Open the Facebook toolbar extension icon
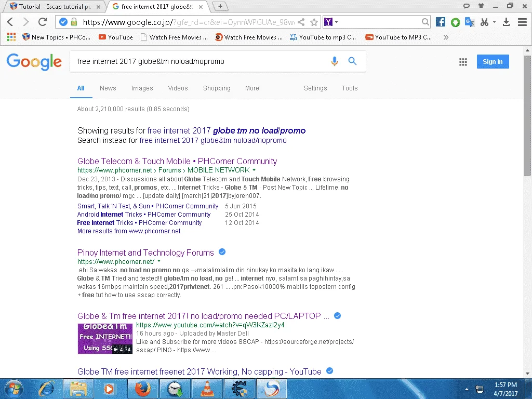This screenshot has height=399, width=532. tap(441, 22)
